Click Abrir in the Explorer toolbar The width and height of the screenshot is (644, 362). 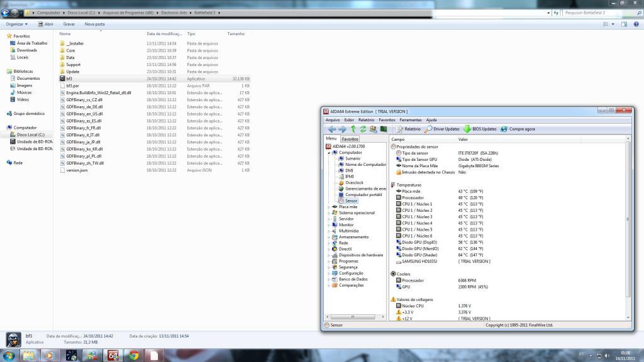(x=45, y=25)
